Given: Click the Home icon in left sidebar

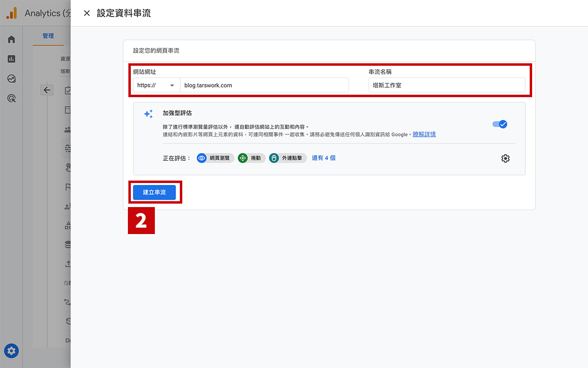Looking at the screenshot, I should tap(11, 39).
